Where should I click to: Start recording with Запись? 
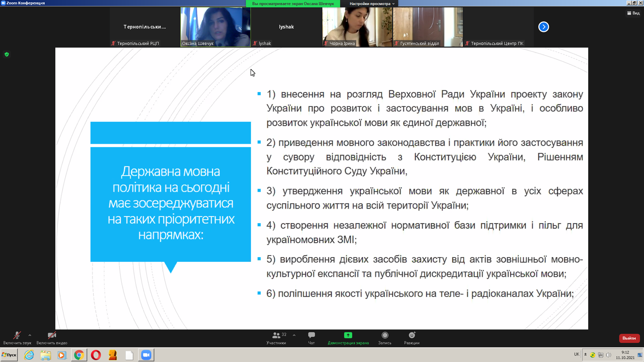pos(385,338)
